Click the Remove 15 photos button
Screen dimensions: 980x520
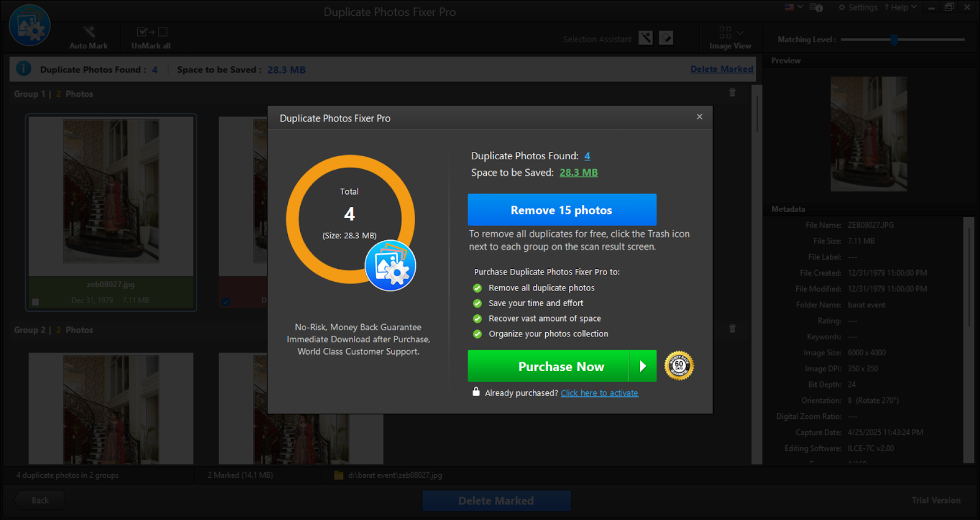point(562,210)
